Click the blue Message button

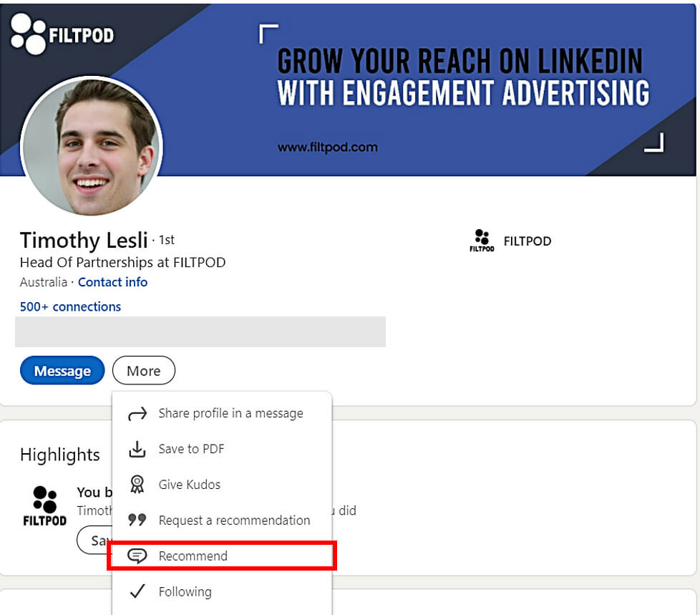[x=62, y=370]
